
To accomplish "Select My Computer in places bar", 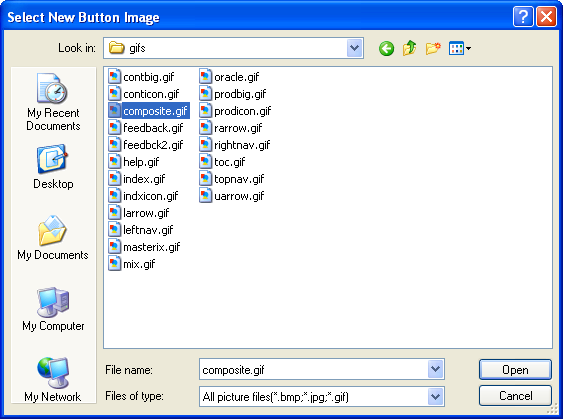I will pyautogui.click(x=53, y=309).
